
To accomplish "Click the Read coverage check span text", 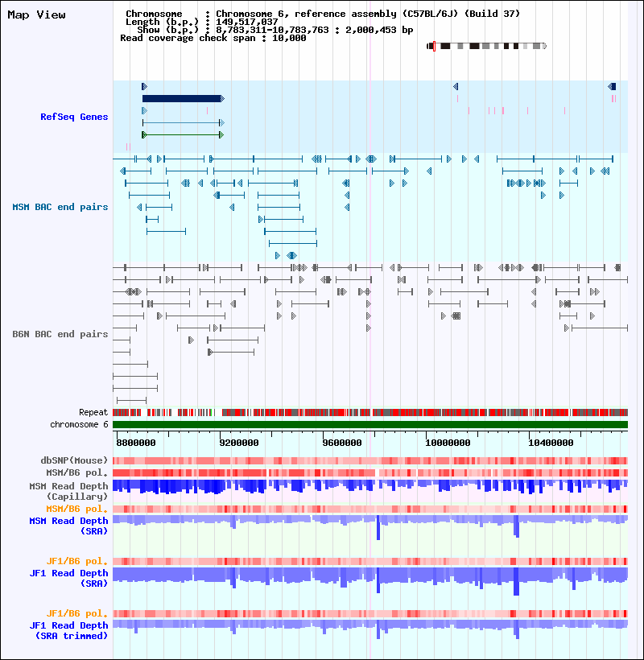I will point(213,38).
